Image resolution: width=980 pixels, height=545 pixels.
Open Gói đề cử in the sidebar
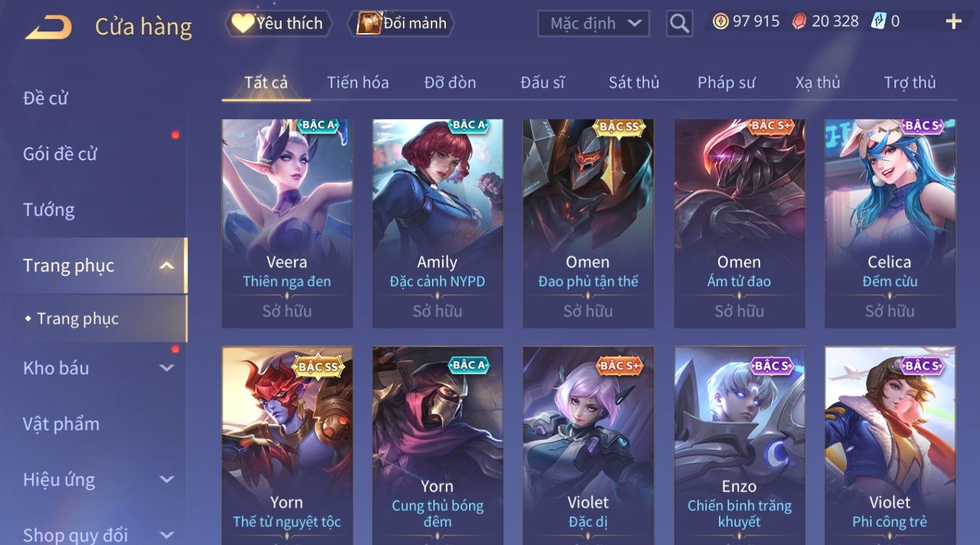pyautogui.click(x=60, y=154)
